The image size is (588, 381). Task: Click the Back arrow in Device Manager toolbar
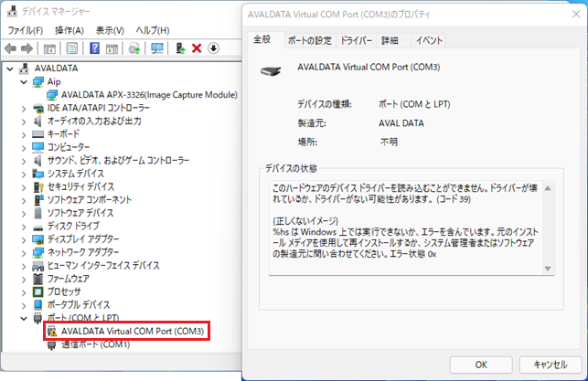point(10,48)
